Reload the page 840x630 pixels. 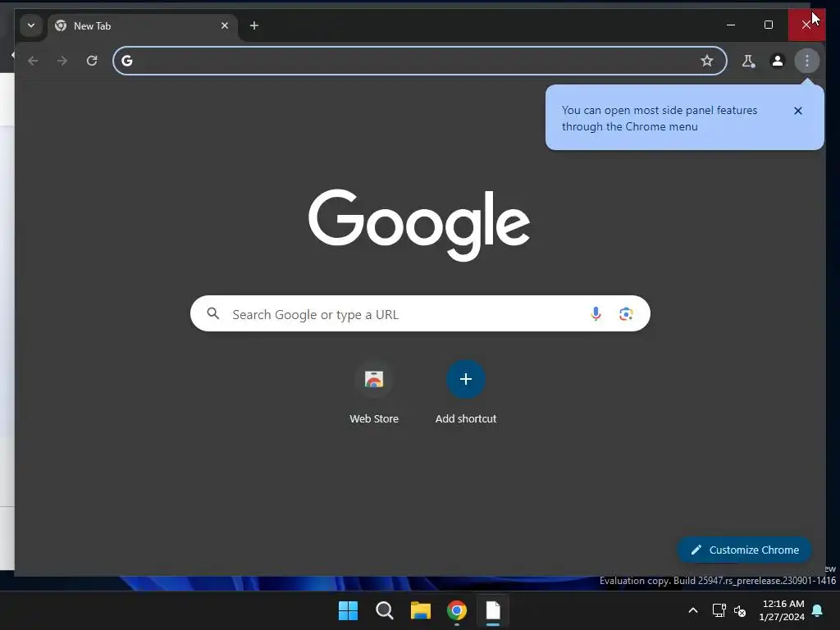tap(92, 61)
